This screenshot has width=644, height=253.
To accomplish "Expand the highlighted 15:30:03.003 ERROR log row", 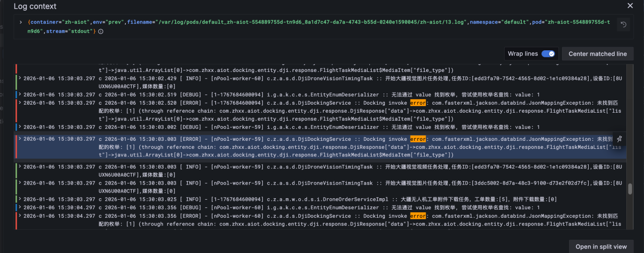I will point(20,139).
